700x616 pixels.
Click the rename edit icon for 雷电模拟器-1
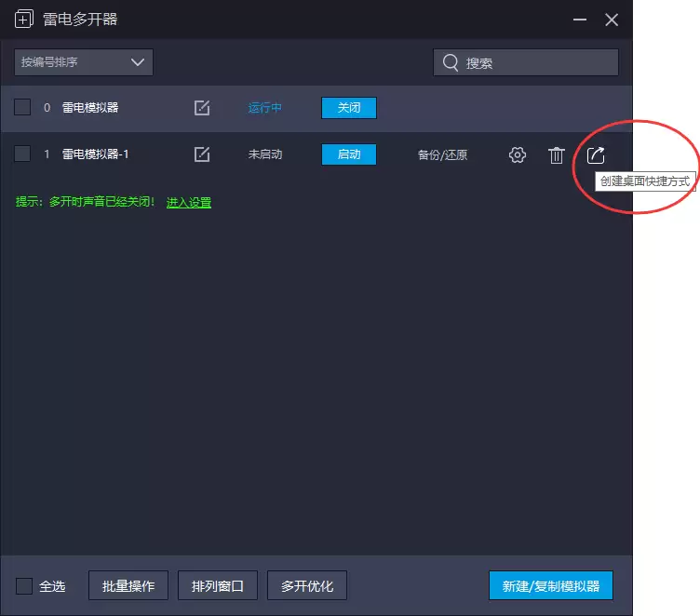pos(202,154)
